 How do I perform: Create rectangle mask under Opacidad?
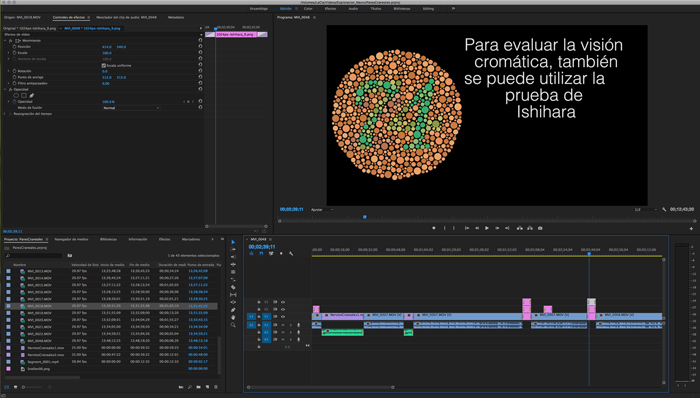(24, 95)
